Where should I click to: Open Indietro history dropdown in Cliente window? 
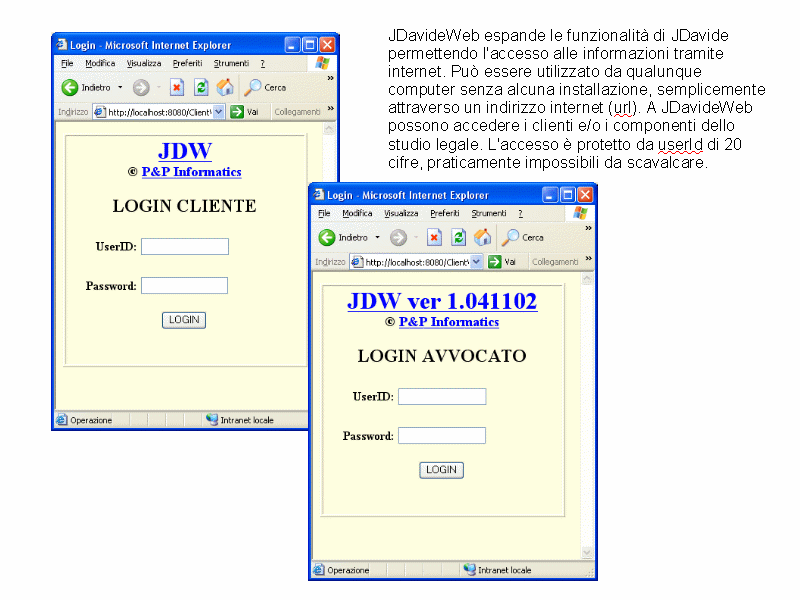(120, 88)
